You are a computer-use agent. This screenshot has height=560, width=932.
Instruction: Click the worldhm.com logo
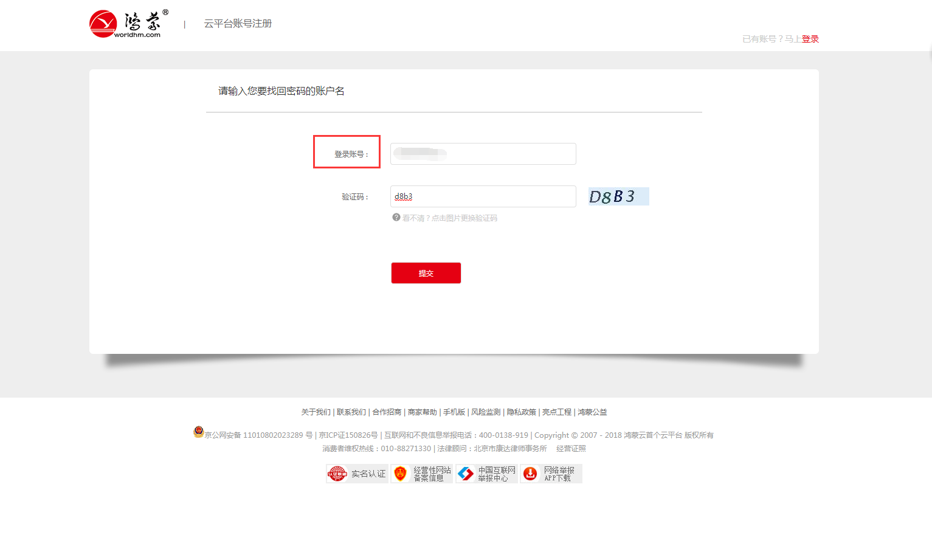pyautogui.click(x=129, y=24)
